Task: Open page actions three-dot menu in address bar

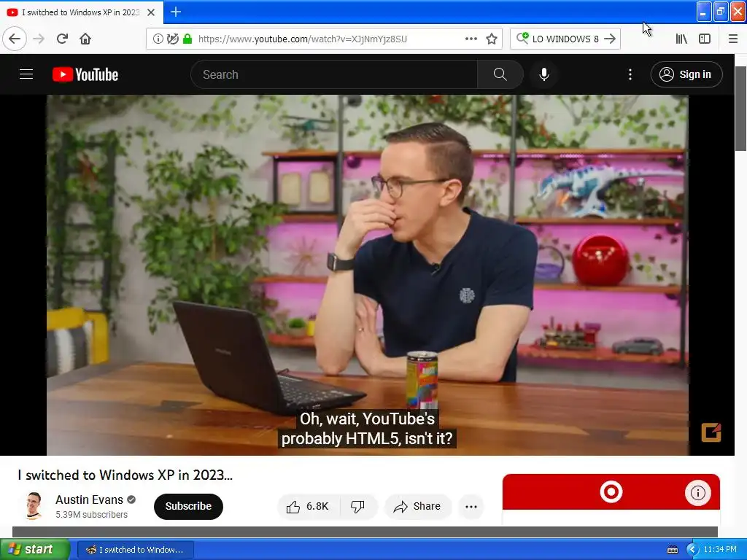Action: 471,39
